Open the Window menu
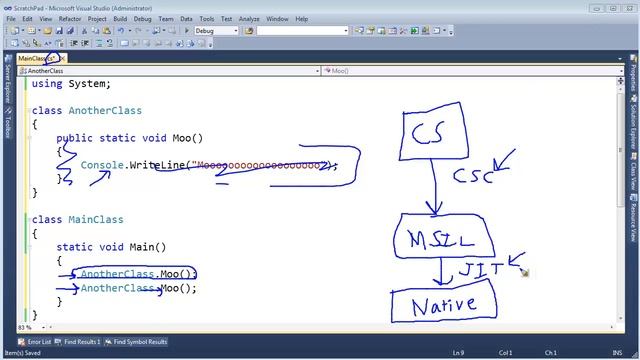640x360 pixels. [277, 19]
